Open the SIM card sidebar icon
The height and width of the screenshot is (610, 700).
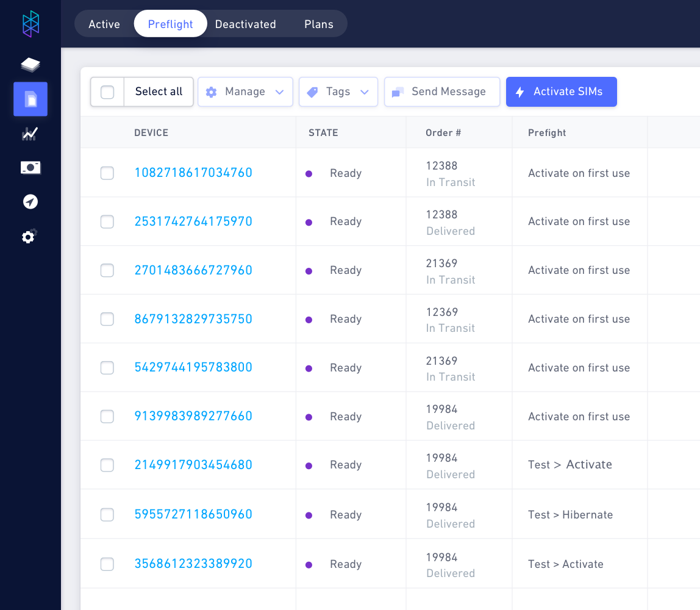pyautogui.click(x=30, y=99)
